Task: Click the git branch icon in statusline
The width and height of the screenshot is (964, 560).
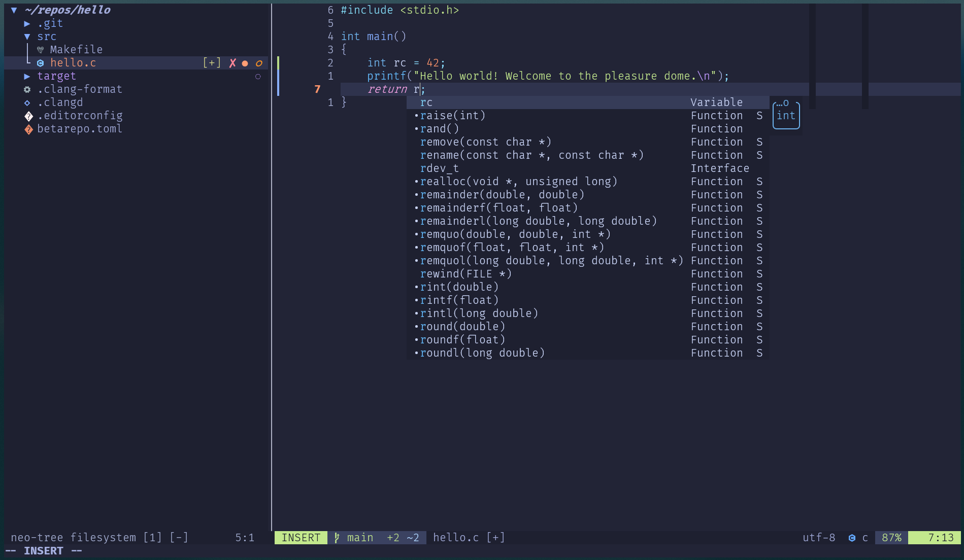Action: (x=337, y=538)
